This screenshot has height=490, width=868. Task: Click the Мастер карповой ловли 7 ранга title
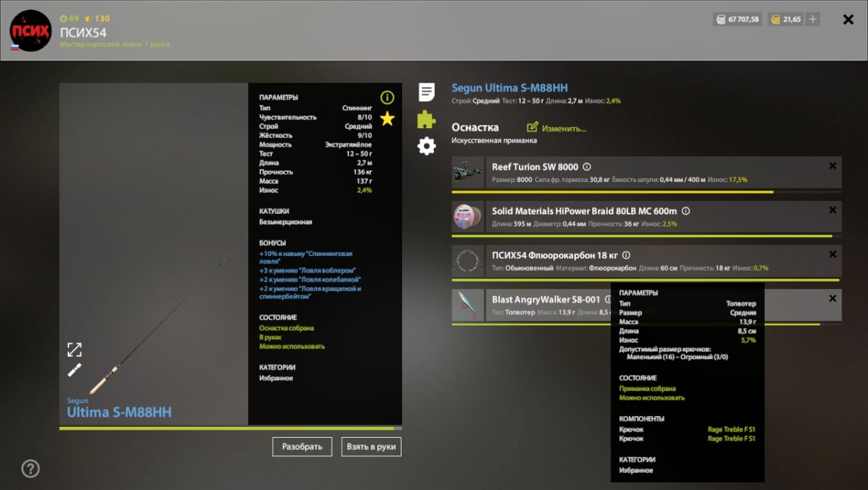(x=115, y=45)
